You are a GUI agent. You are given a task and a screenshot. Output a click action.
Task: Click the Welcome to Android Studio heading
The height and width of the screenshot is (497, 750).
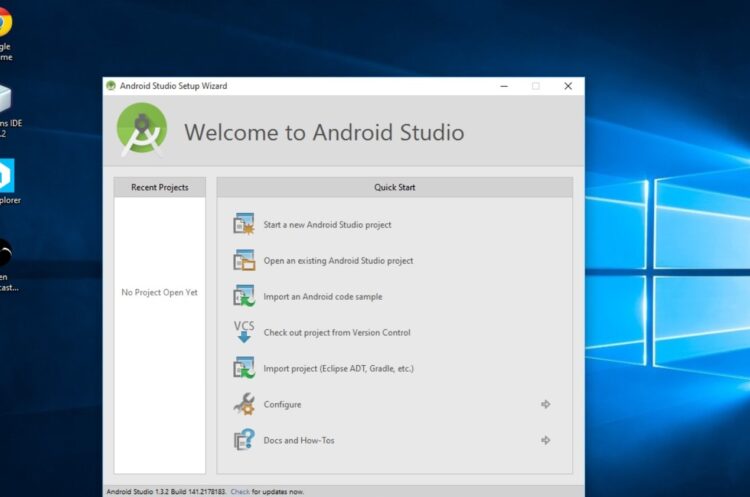(324, 132)
